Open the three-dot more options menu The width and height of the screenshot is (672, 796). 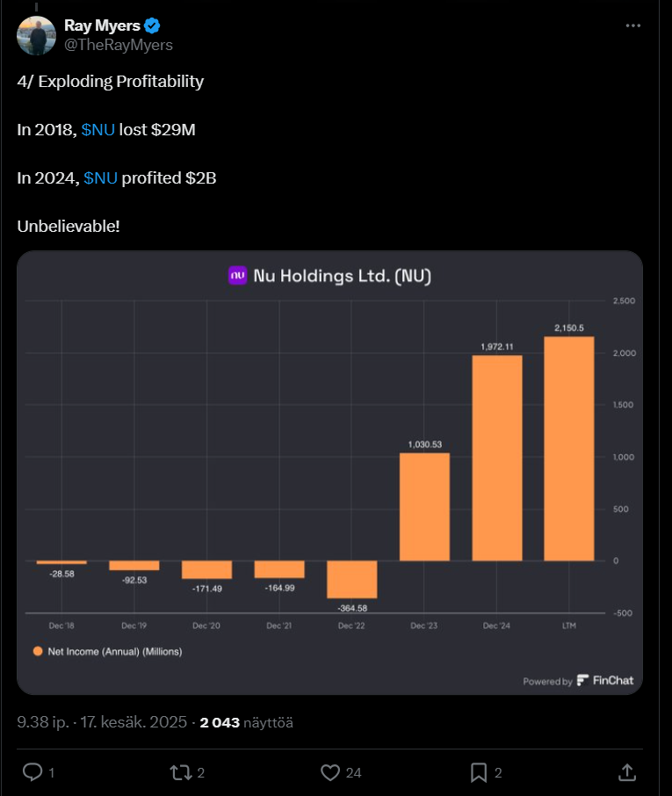tap(633, 26)
